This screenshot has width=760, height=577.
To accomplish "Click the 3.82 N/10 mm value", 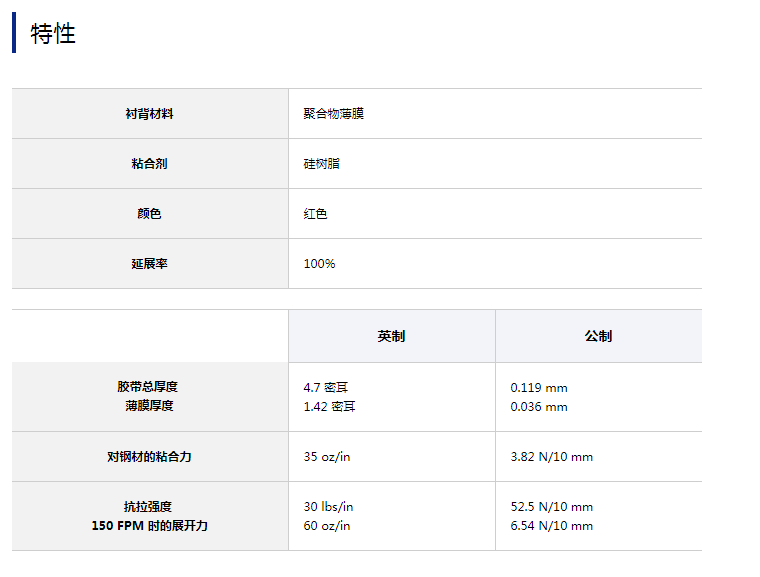I will (551, 457).
